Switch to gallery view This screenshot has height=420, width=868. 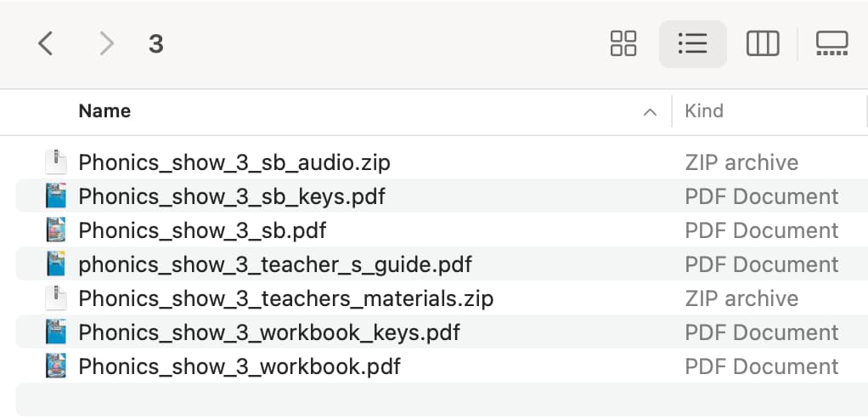point(832,43)
